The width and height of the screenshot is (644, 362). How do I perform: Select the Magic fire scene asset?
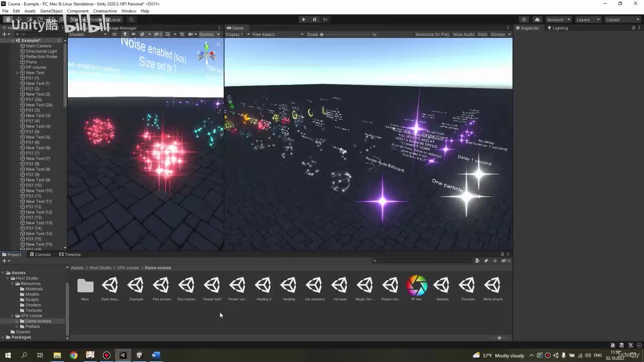(365, 289)
